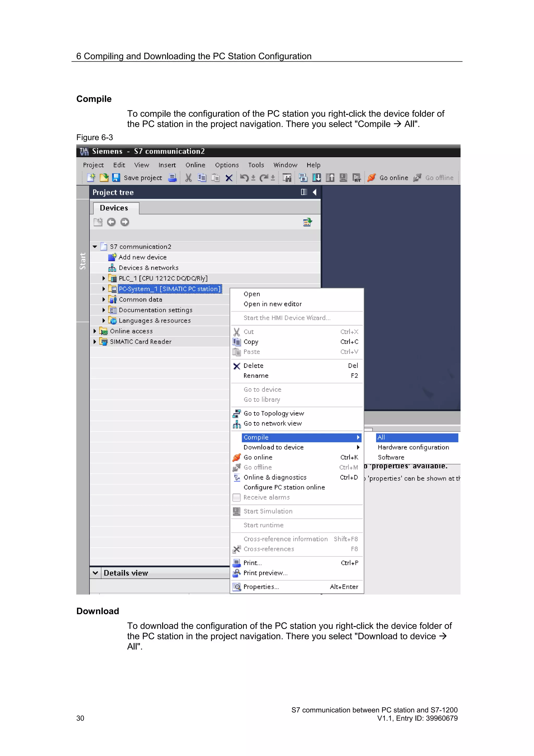Choose Open in new editor

(x=272, y=304)
